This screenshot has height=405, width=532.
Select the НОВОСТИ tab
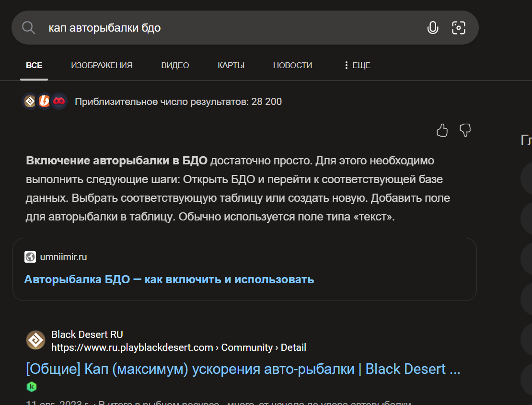(292, 65)
